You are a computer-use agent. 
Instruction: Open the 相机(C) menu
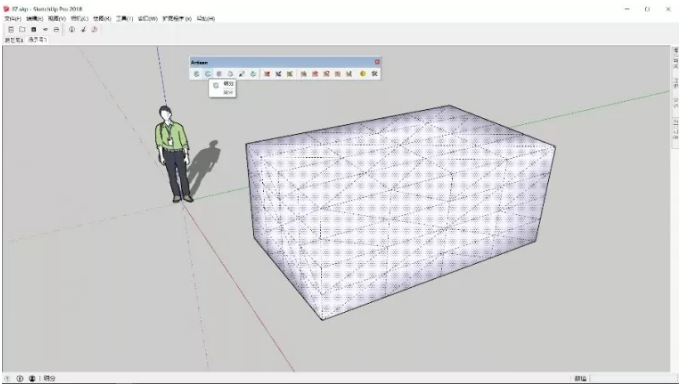(79, 19)
